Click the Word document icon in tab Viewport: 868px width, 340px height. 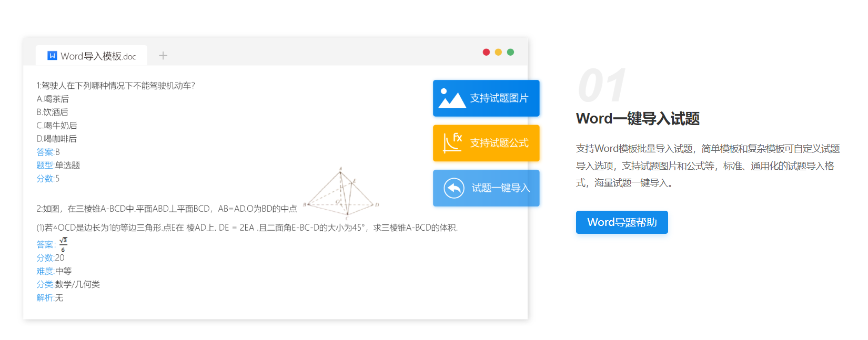[52, 56]
